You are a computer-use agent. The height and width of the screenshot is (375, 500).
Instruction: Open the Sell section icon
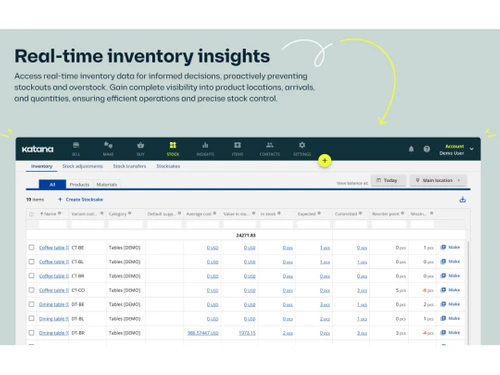(76, 145)
